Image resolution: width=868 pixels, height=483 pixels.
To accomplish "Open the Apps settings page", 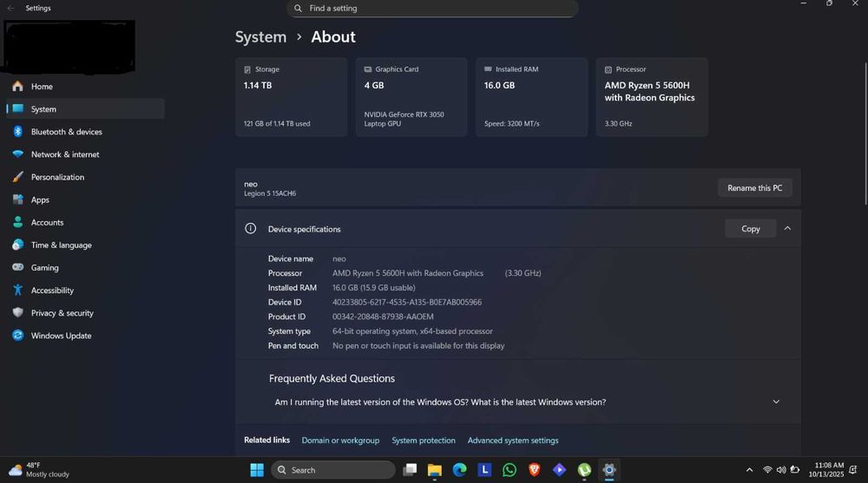I will [85, 199].
